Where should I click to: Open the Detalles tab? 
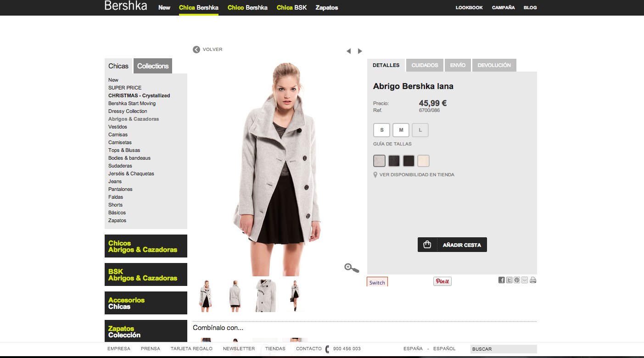click(x=386, y=65)
